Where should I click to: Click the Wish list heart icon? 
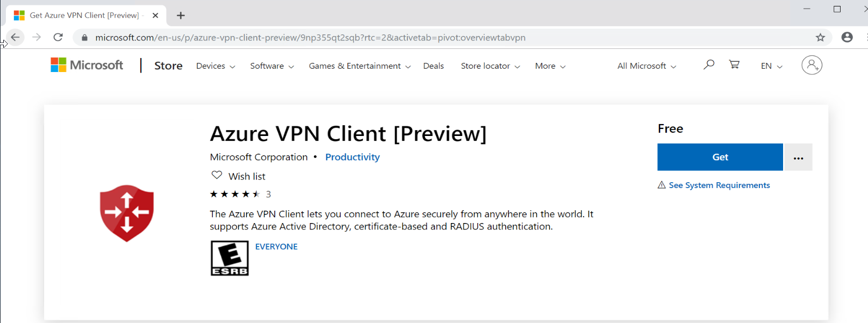tap(217, 175)
